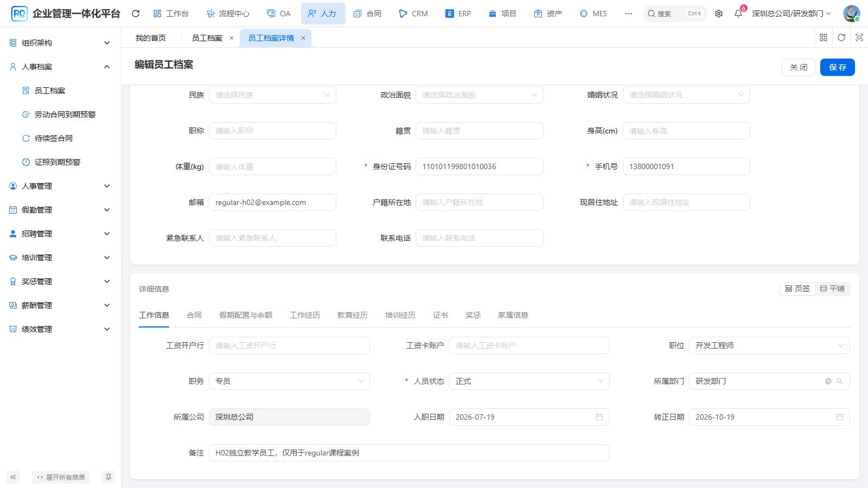
Task: Open the 婚姻状况 dropdown
Action: tap(686, 95)
